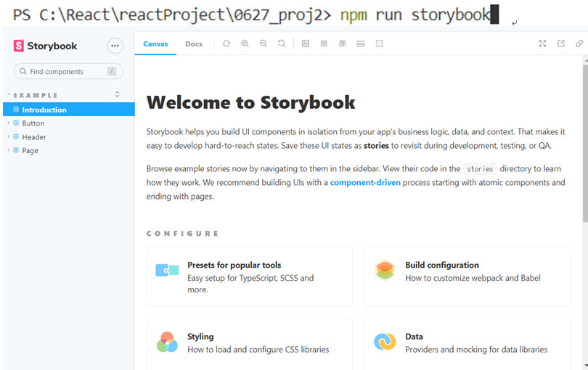Click the bold 'stories' word
Image resolution: width=588 pixels, height=370 pixels.
pos(376,145)
